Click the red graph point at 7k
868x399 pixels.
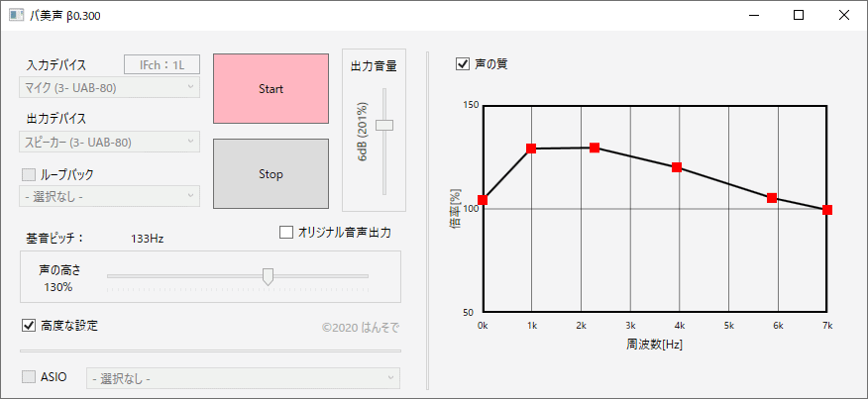(x=827, y=210)
